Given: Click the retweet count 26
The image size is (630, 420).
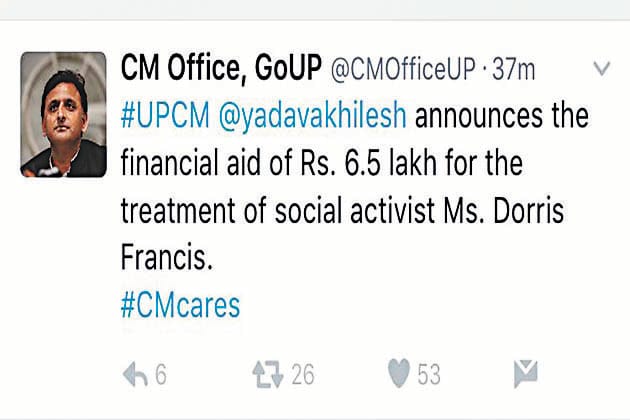Looking at the screenshot, I should (x=302, y=375).
